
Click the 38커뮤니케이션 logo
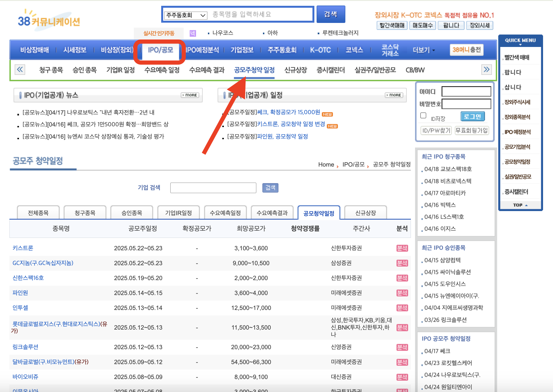49,20
